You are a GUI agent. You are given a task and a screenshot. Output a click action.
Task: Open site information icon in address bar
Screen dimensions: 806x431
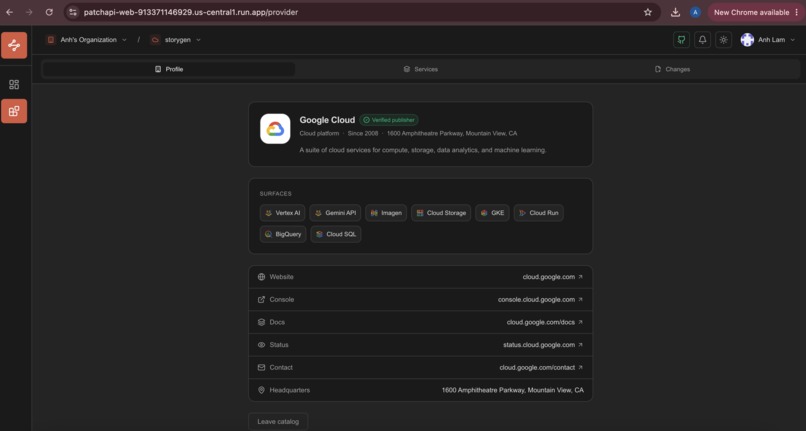coord(73,12)
